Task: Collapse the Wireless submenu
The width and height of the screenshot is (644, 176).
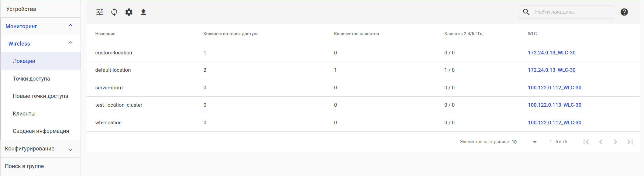Action: click(70, 43)
